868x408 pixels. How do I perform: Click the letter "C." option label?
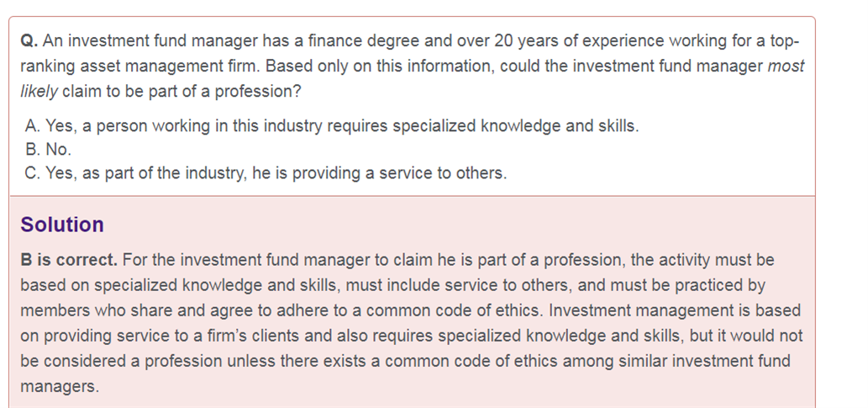coord(33,173)
